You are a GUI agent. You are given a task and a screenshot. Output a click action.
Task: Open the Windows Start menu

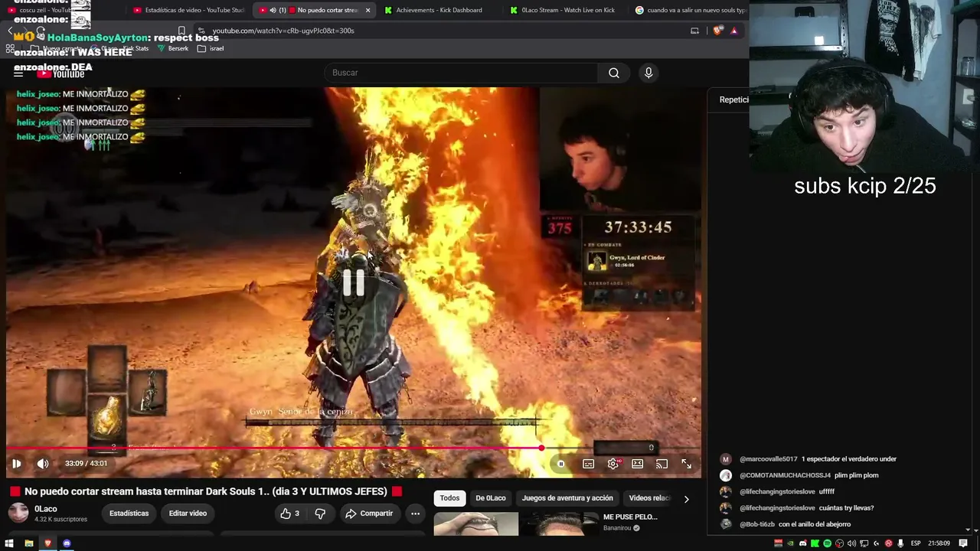[x=10, y=543]
